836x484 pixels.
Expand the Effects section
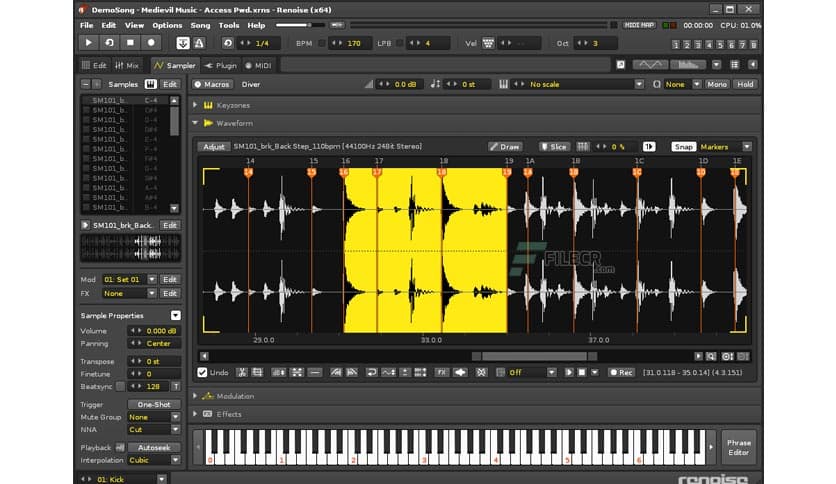click(195, 414)
